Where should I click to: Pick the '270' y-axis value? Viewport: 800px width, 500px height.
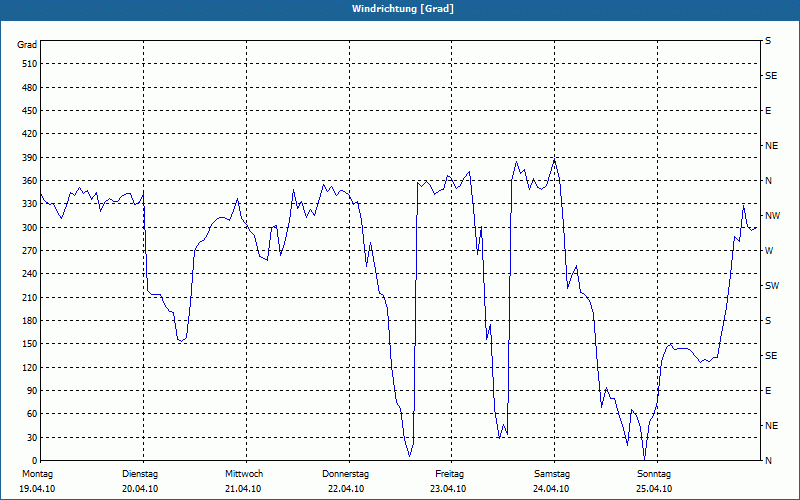tap(30, 251)
